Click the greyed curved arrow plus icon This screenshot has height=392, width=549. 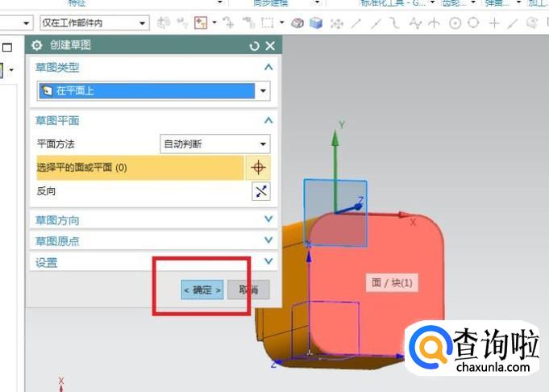[x=229, y=23]
